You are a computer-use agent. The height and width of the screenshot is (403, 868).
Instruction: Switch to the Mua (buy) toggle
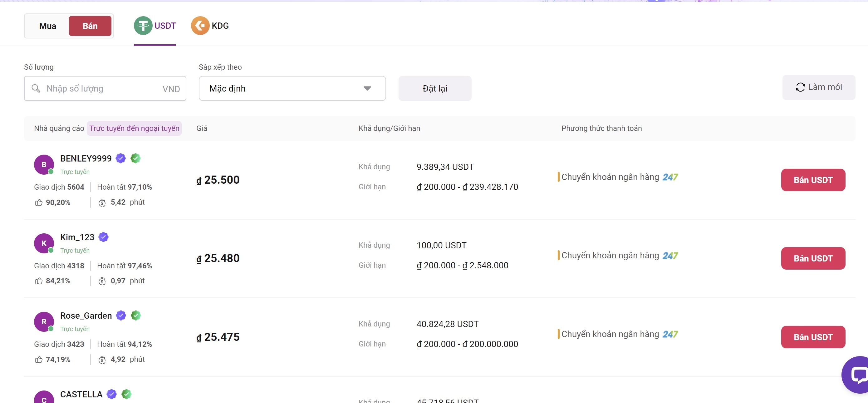47,26
